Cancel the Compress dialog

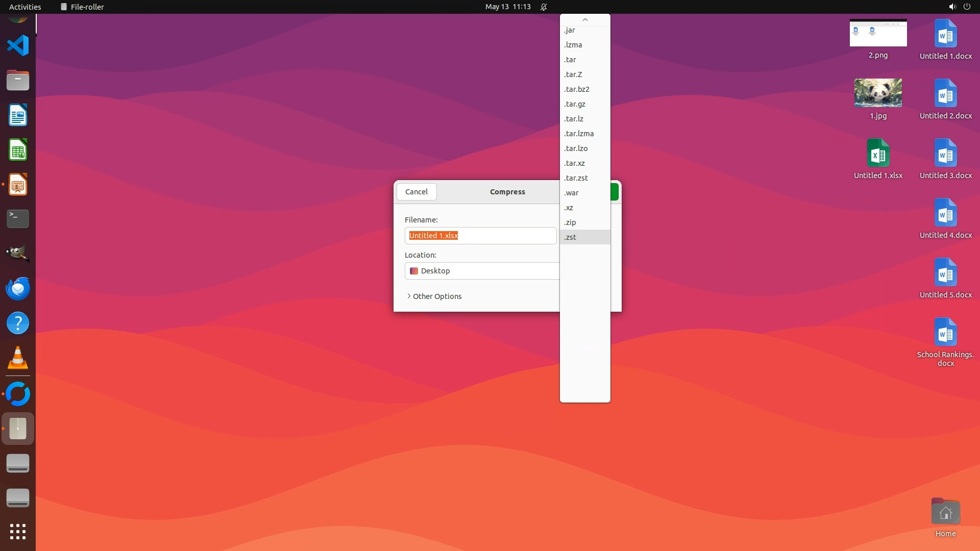click(416, 192)
